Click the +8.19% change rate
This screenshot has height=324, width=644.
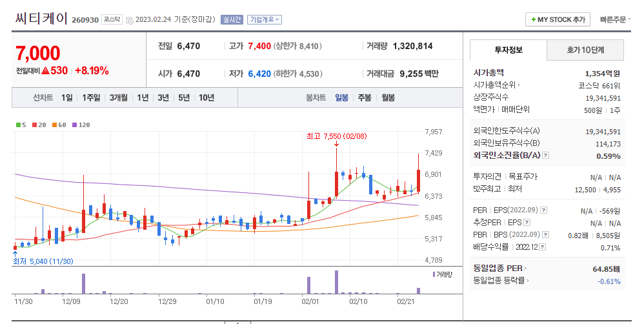(92, 70)
